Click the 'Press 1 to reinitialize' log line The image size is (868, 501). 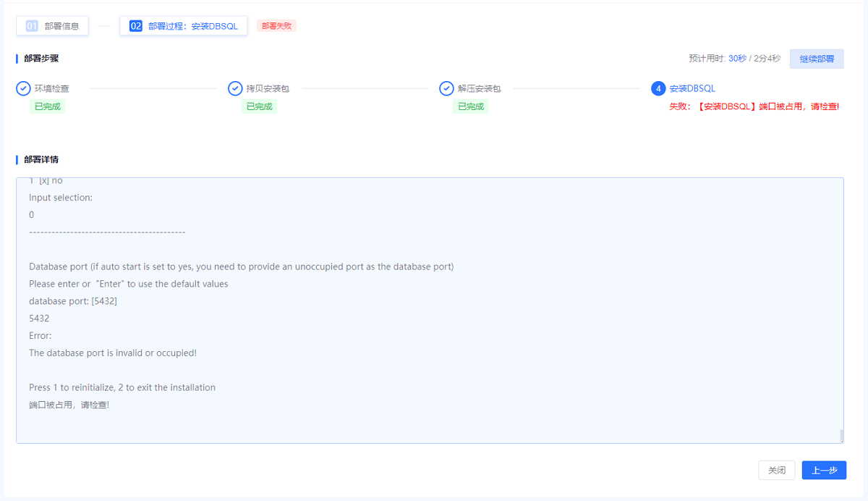(122, 387)
